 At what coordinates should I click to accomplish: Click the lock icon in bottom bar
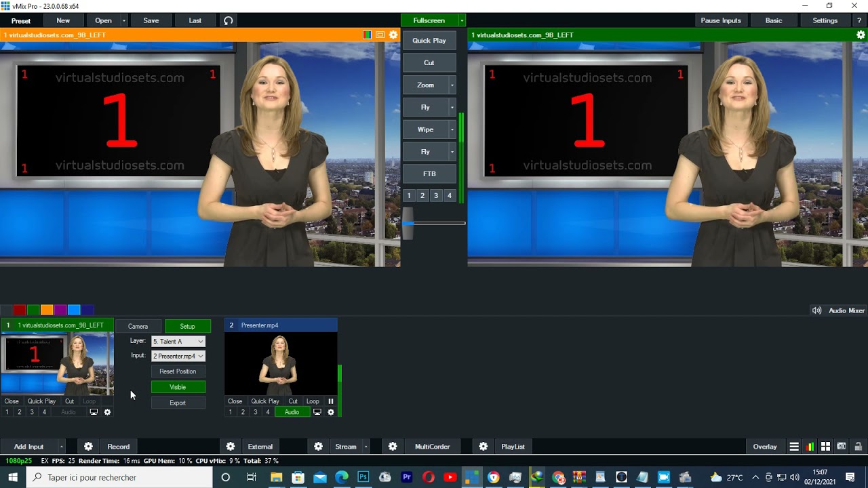pyautogui.click(x=858, y=447)
